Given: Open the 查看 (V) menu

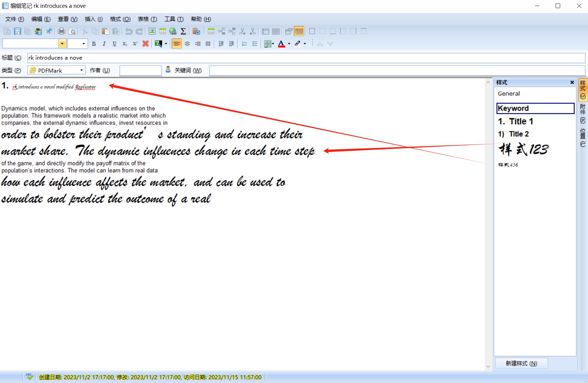Looking at the screenshot, I should [67, 19].
